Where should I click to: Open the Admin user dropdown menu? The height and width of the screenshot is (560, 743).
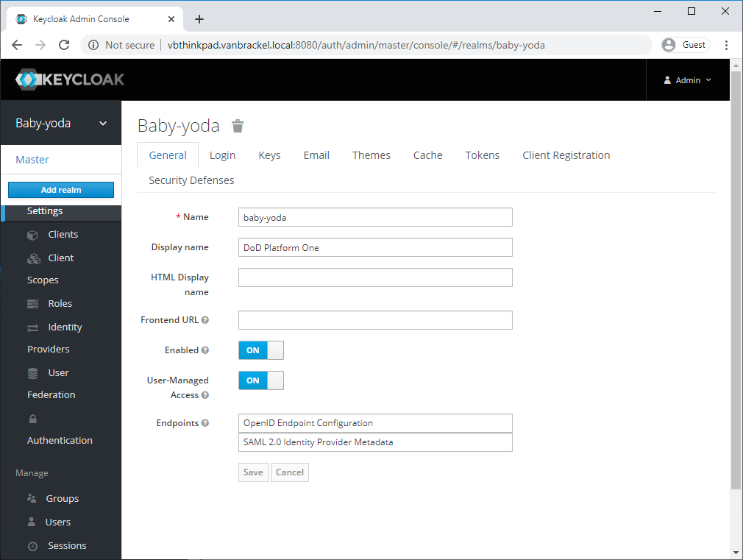pos(688,80)
